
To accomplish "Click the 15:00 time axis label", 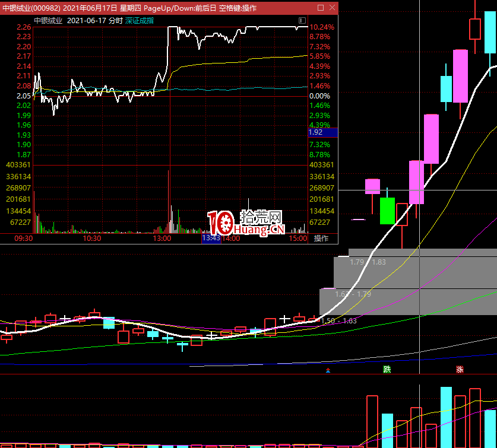I will (x=298, y=239).
